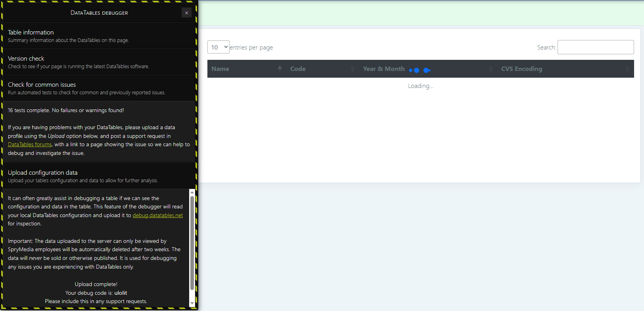Click the Code column sort arrow icon

point(353,69)
